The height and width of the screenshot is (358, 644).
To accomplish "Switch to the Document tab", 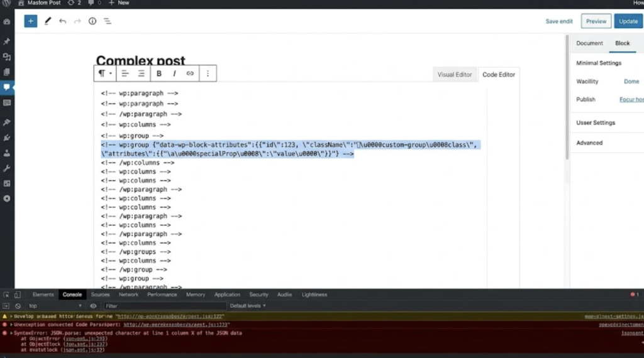I will click(x=589, y=43).
